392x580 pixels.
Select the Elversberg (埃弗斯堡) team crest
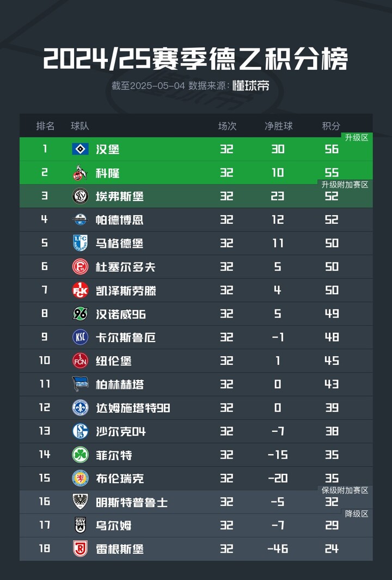(x=80, y=196)
